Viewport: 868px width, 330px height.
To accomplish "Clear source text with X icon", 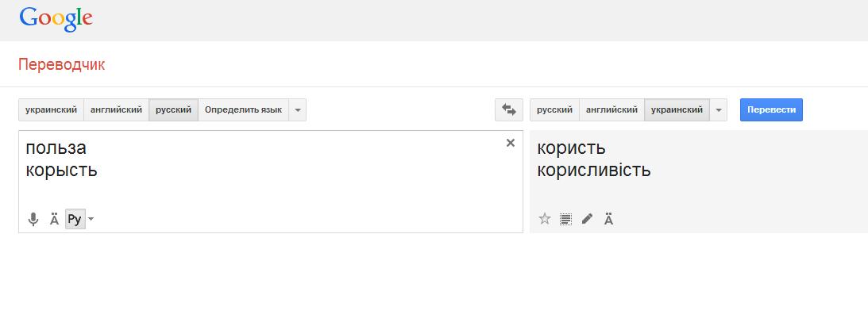I will pos(511,143).
